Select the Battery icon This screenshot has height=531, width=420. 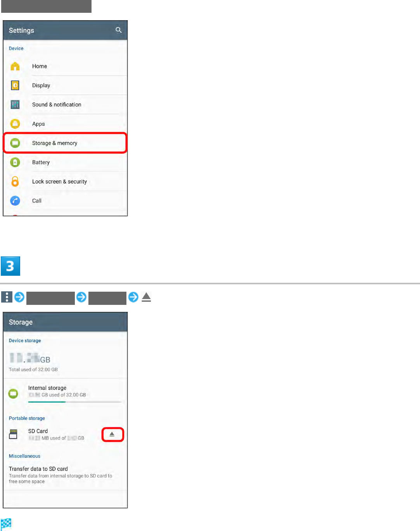pyautogui.click(x=15, y=162)
